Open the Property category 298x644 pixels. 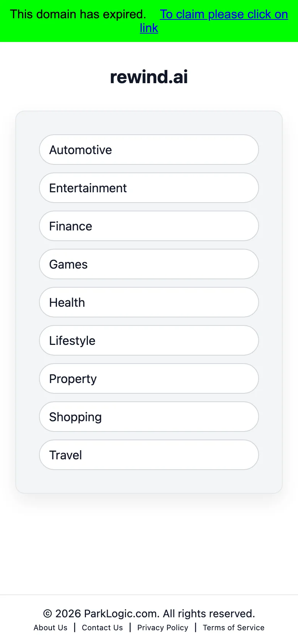[x=149, y=379]
